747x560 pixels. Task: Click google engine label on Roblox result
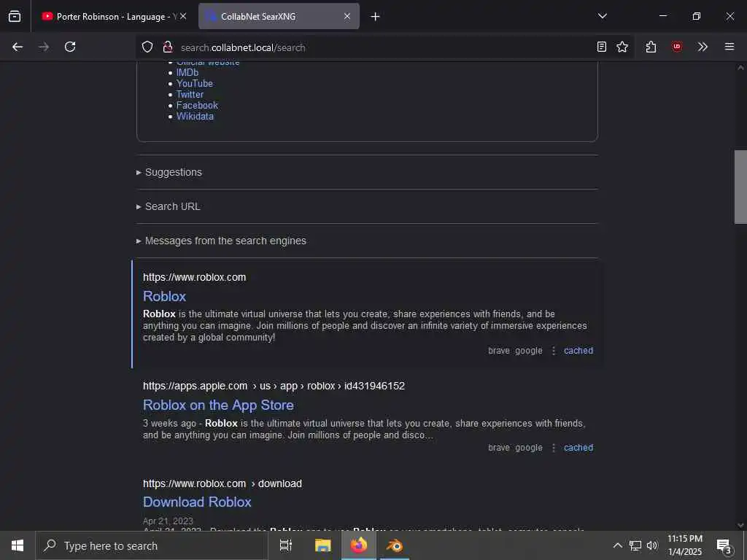pos(529,351)
